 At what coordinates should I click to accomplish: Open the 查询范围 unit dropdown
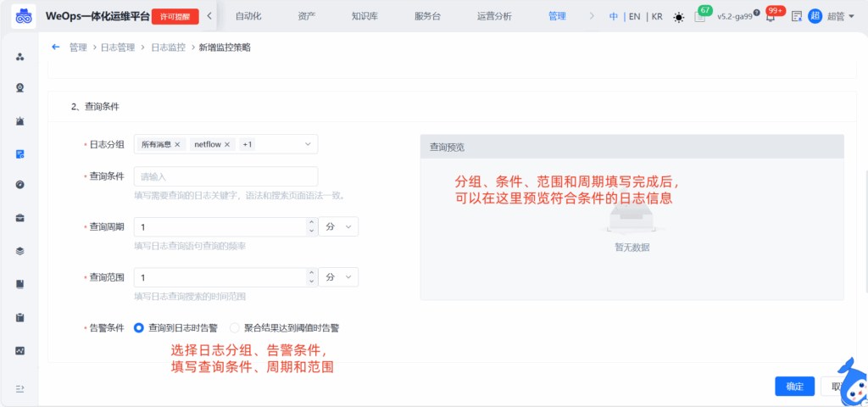(x=338, y=277)
